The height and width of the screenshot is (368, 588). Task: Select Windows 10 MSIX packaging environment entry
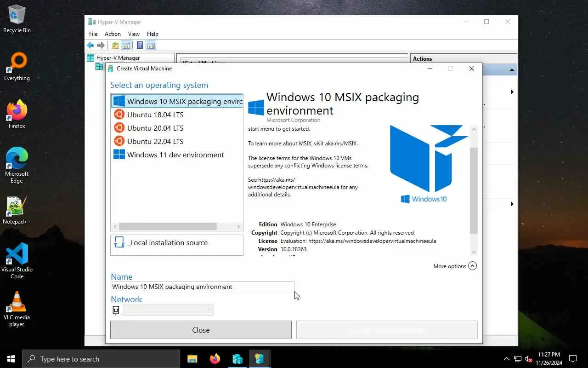pyautogui.click(x=177, y=101)
